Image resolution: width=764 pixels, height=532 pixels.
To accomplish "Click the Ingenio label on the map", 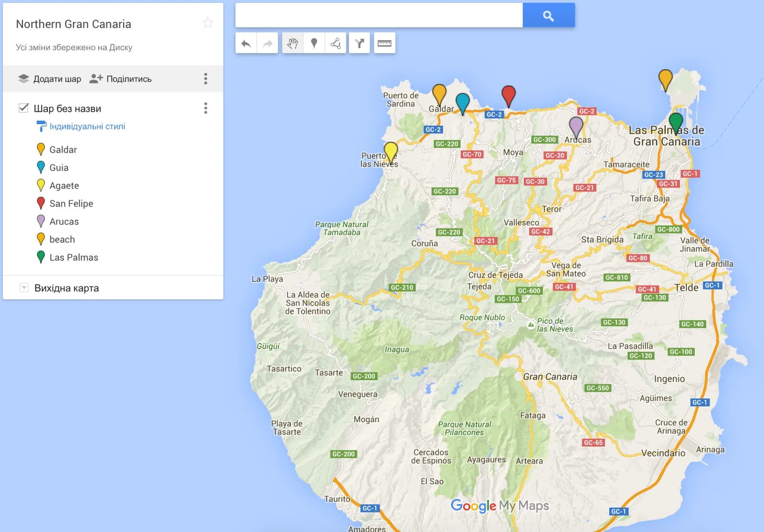I will 669,379.
